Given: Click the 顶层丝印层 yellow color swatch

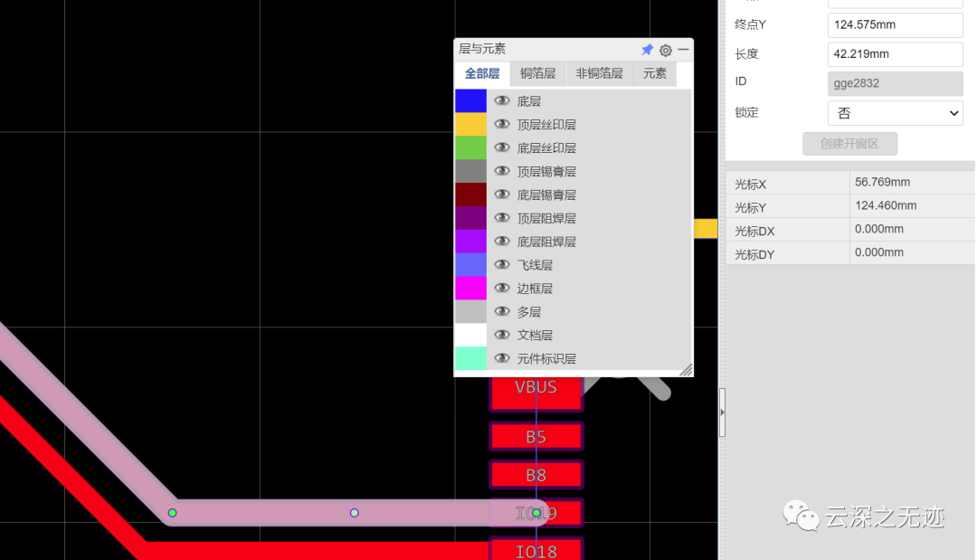Looking at the screenshot, I should (x=470, y=124).
